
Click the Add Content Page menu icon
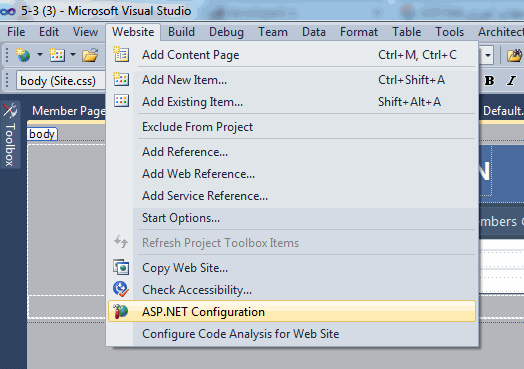coord(121,54)
